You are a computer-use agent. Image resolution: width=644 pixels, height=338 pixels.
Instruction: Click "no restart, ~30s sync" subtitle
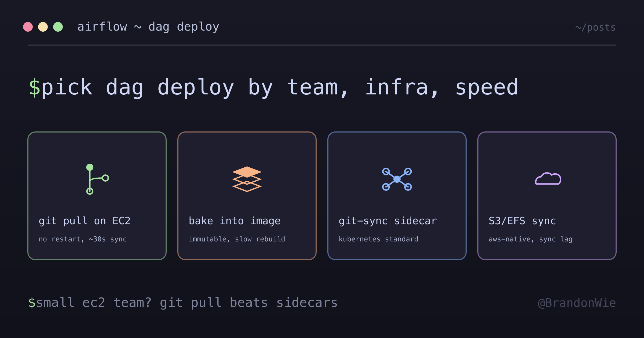click(83, 239)
